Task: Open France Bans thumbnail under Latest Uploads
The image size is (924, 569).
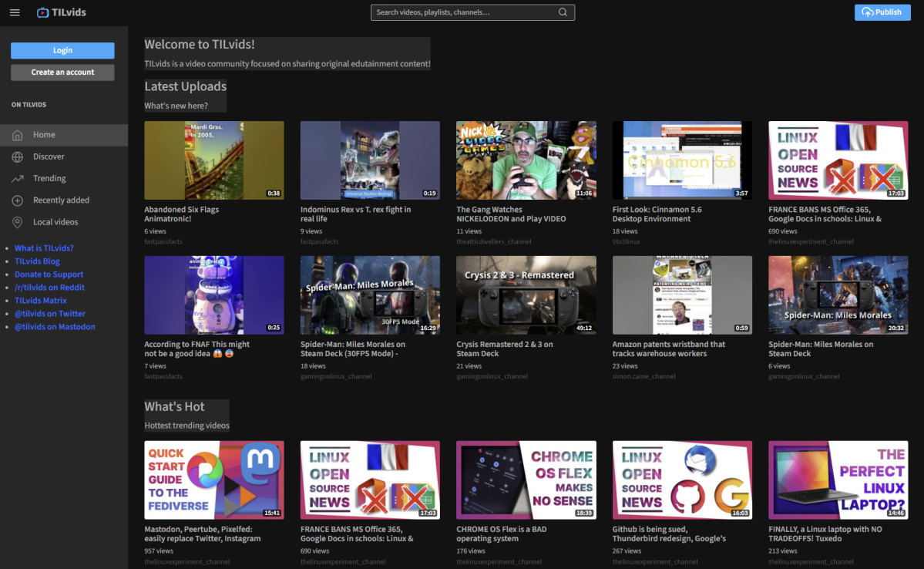Action: pyautogui.click(x=838, y=160)
